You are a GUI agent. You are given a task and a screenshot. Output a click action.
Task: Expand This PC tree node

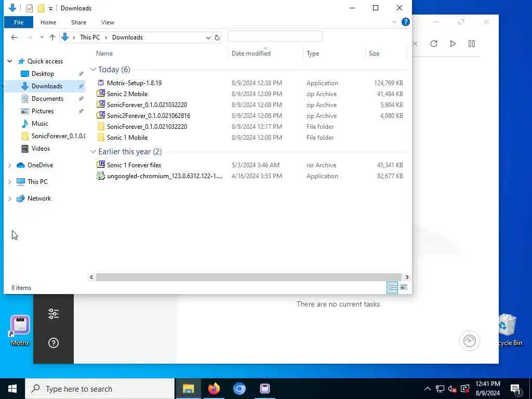point(10,182)
